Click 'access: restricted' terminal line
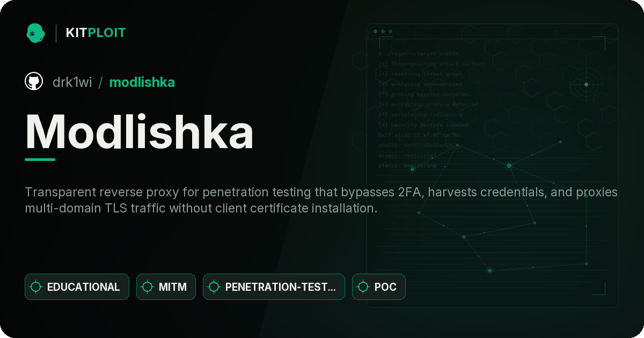The width and height of the screenshot is (644, 338). click(407, 156)
